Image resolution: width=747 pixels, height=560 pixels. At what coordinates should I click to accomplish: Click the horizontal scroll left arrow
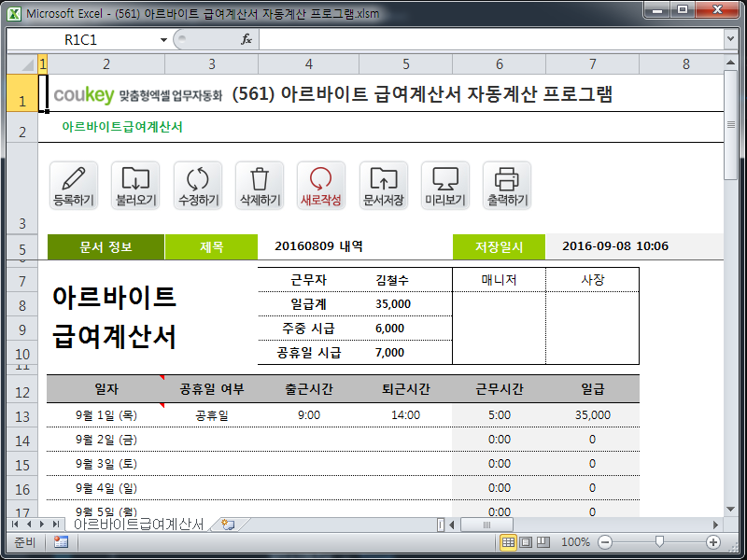click(x=452, y=525)
